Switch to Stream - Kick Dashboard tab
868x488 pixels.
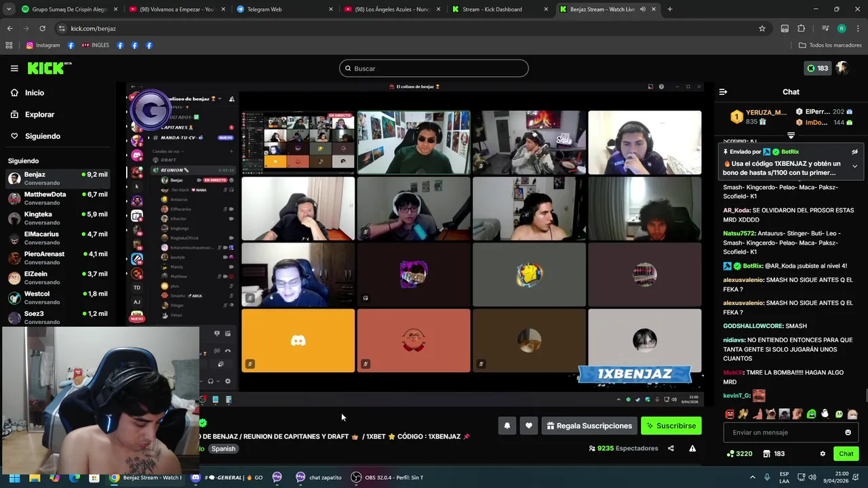click(x=500, y=9)
